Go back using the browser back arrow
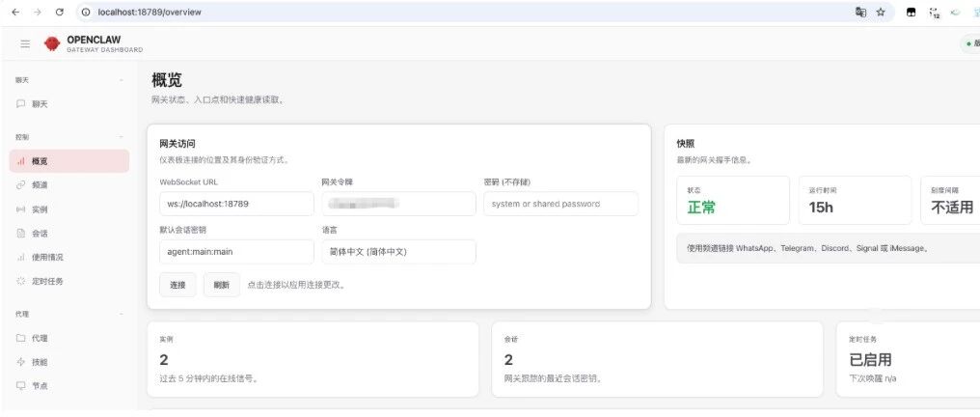This screenshot has width=980, height=417. (15, 12)
